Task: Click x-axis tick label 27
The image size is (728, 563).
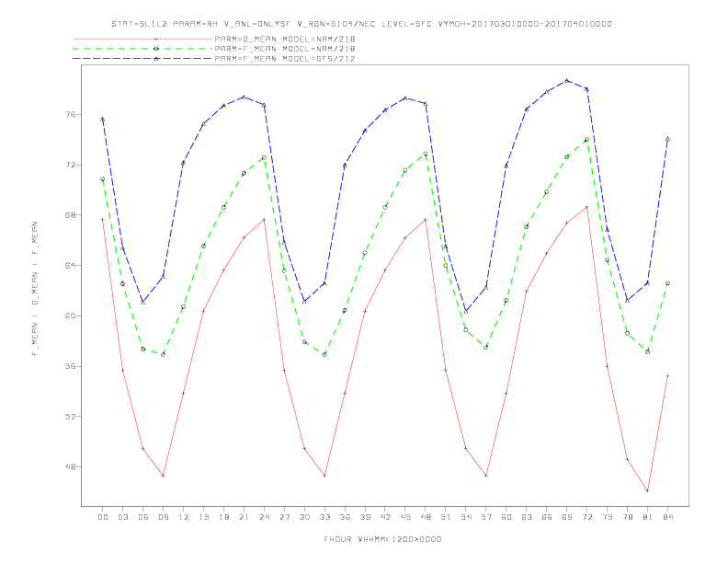Action: coord(284,517)
